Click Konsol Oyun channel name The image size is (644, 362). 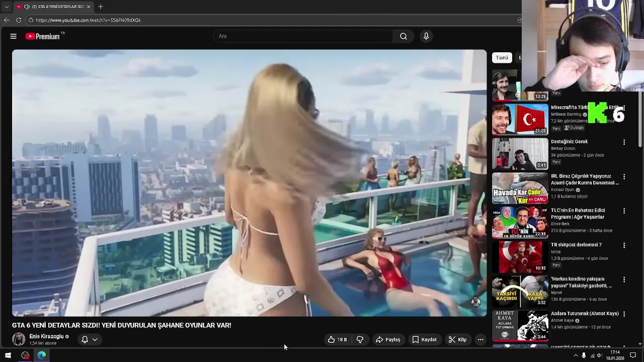coord(563,190)
